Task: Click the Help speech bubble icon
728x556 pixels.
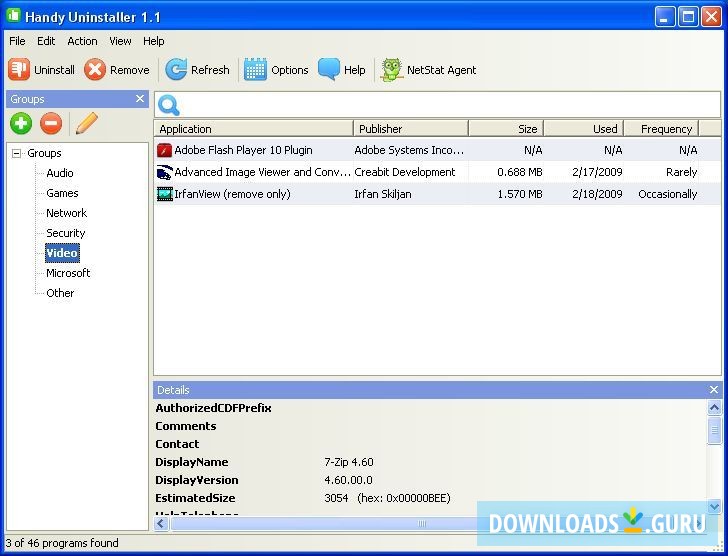Action: click(x=329, y=70)
